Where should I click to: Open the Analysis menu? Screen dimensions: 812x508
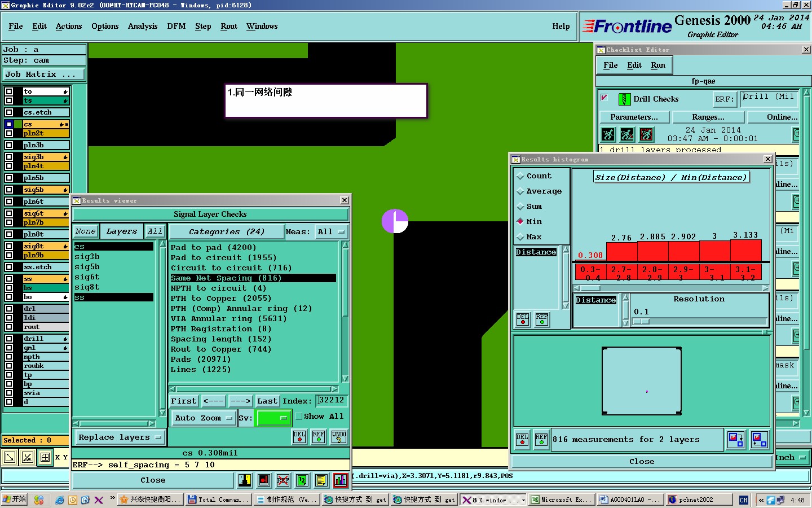point(143,26)
